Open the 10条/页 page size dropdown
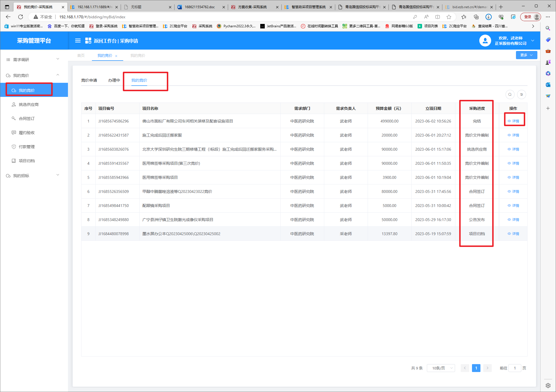 pyautogui.click(x=441, y=368)
